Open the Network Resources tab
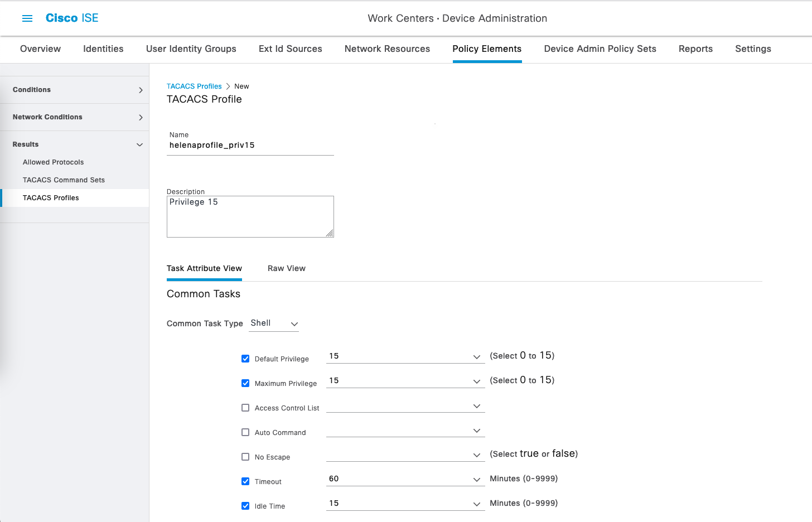 (x=387, y=49)
